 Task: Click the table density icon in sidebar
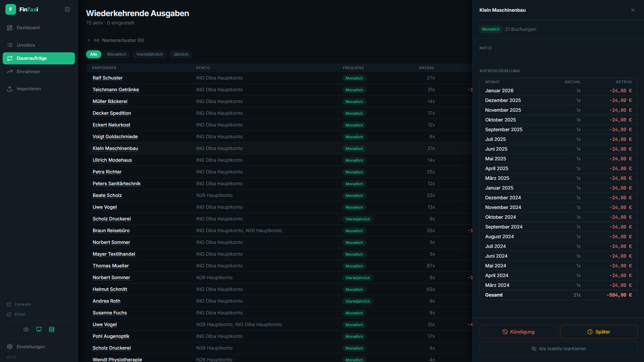52,329
